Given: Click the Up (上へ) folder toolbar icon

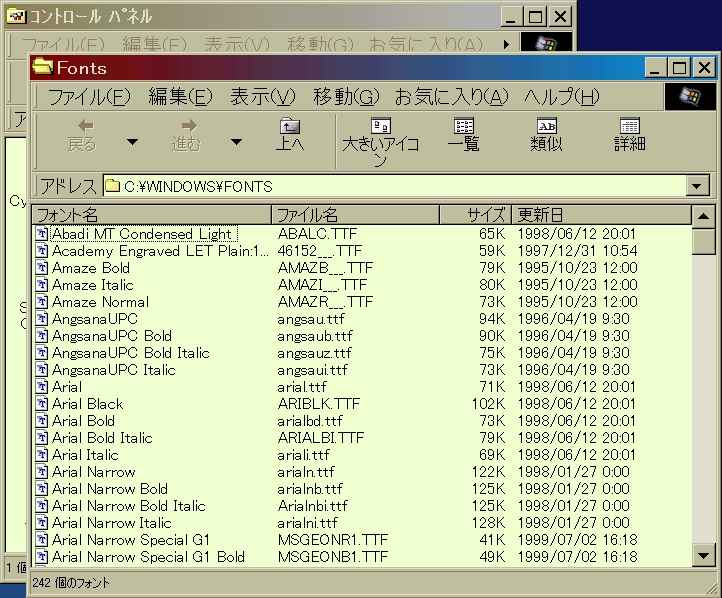Looking at the screenshot, I should (290, 126).
